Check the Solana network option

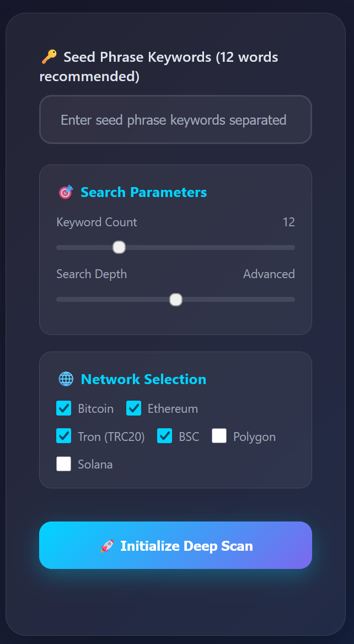[x=63, y=464]
